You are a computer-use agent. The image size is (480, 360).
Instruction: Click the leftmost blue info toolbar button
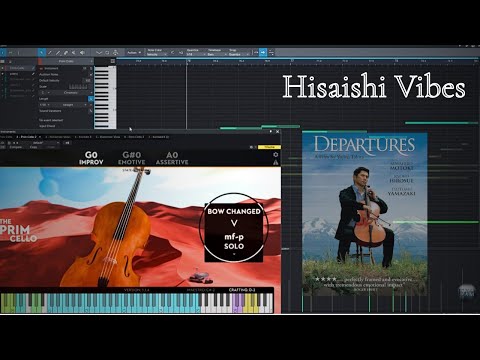click(x=3, y=52)
